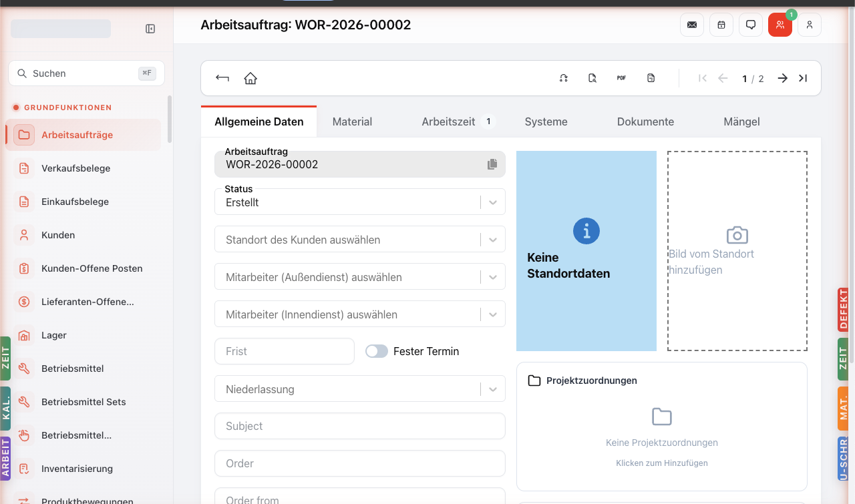The image size is (855, 504).
Task: Switch to the Material tab
Action: click(x=352, y=121)
